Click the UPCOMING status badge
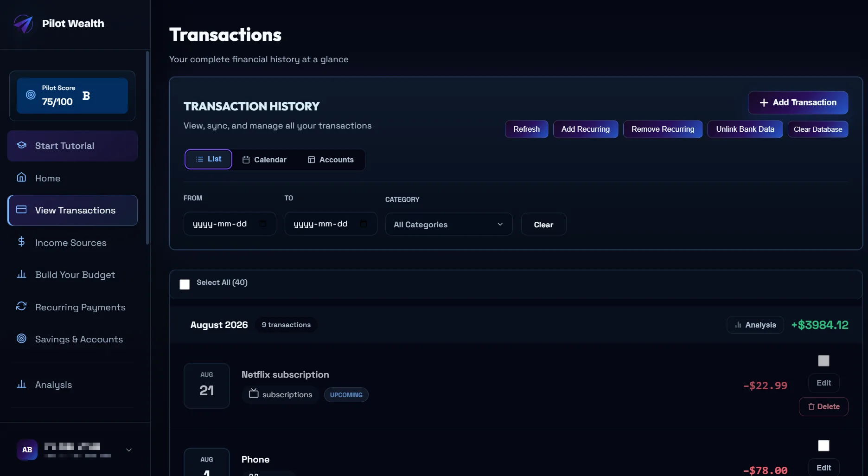This screenshot has height=476, width=868. click(346, 395)
